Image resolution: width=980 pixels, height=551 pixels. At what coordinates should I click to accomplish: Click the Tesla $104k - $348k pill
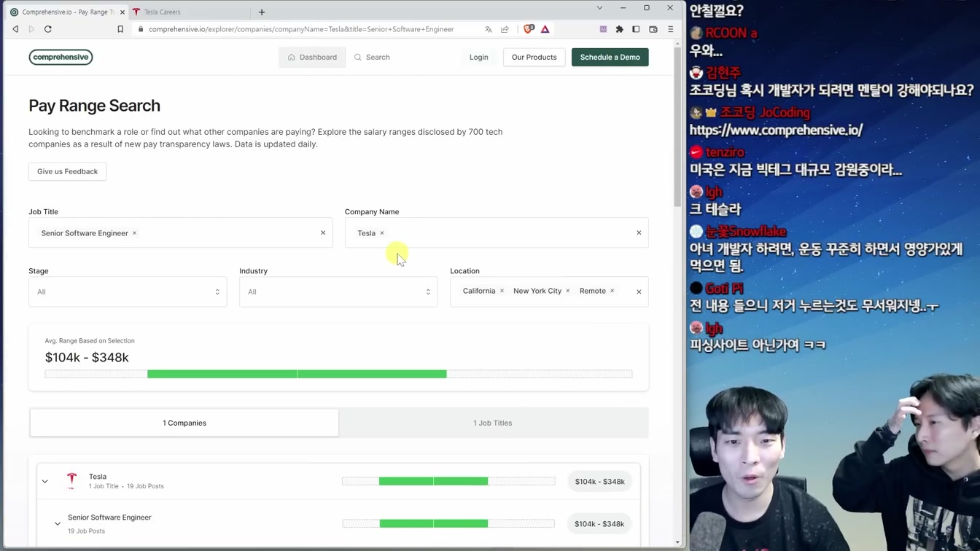click(x=599, y=482)
